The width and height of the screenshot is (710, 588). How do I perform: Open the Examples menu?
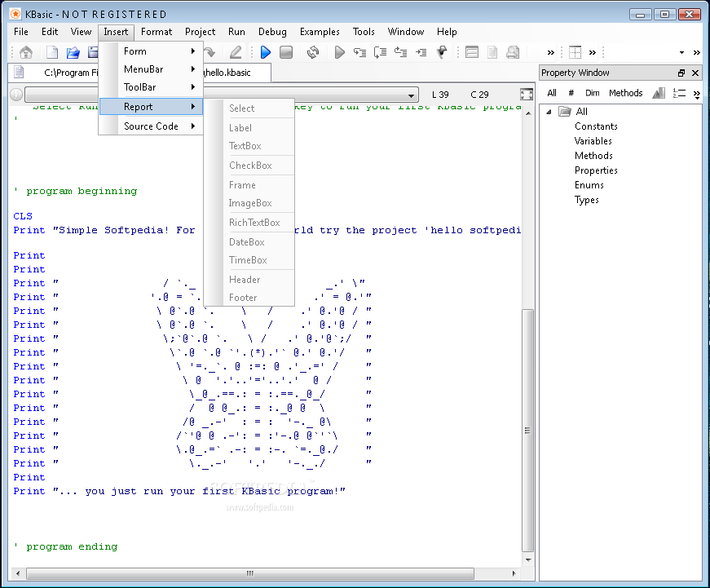click(320, 32)
